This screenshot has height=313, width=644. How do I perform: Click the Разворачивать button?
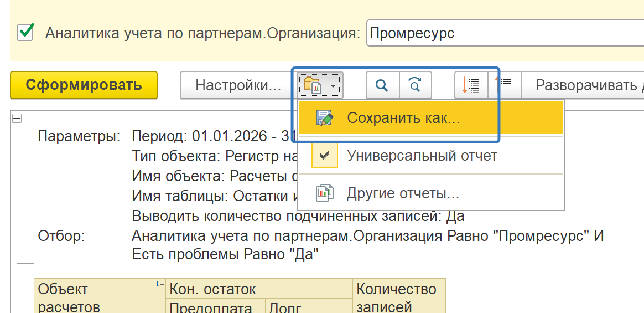[583, 85]
